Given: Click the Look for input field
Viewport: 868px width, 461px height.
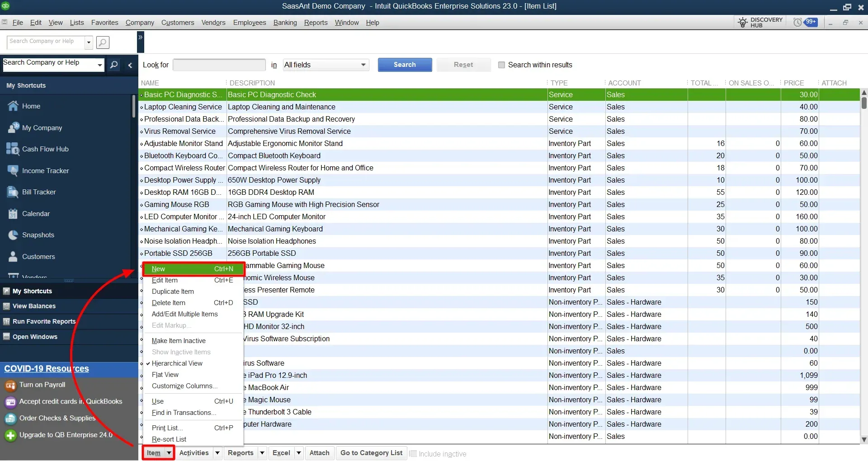Looking at the screenshot, I should [219, 65].
